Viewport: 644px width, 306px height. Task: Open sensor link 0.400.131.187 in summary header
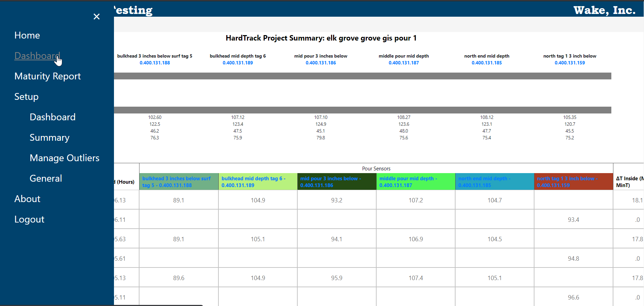(x=404, y=63)
